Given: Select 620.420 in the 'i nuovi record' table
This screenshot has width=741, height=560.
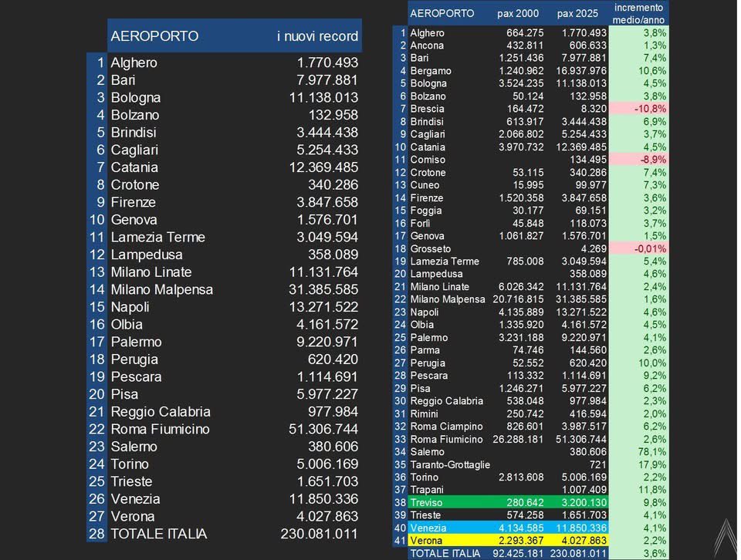Looking at the screenshot, I should click(333, 359).
